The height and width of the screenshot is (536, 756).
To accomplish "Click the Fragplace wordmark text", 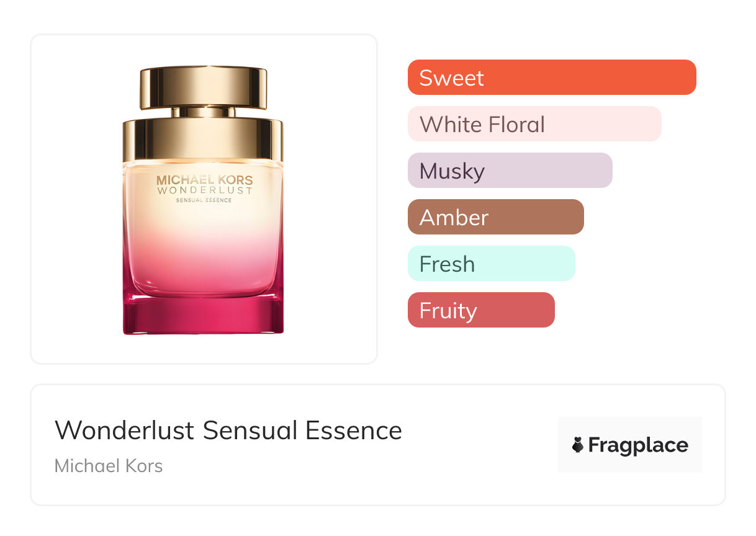I will coord(638,445).
